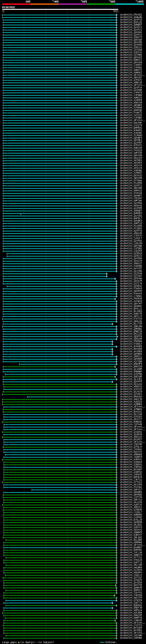Click the white query sequence bar
The height and width of the screenshot is (644, 146).
[60, 9]
